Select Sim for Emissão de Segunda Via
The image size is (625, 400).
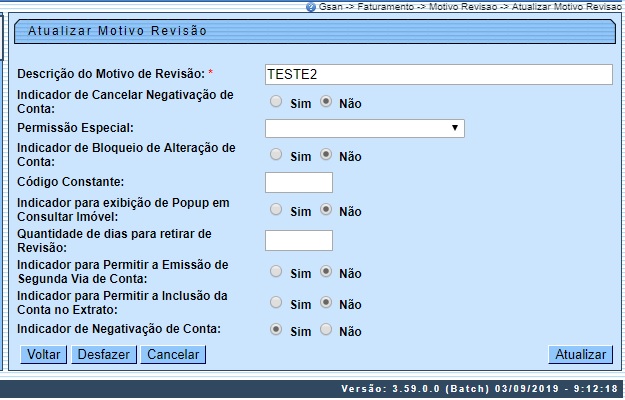pos(276,272)
